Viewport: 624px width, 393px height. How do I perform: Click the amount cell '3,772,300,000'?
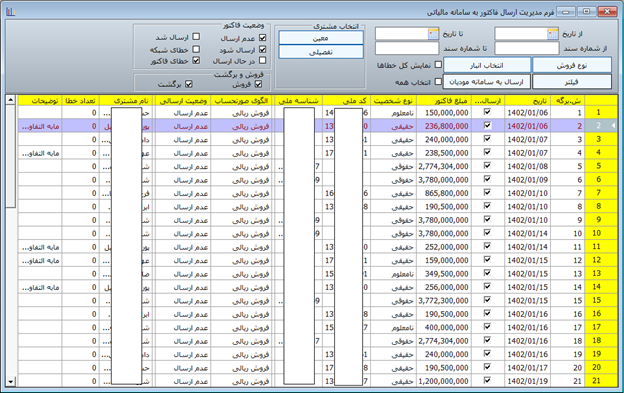click(x=444, y=300)
